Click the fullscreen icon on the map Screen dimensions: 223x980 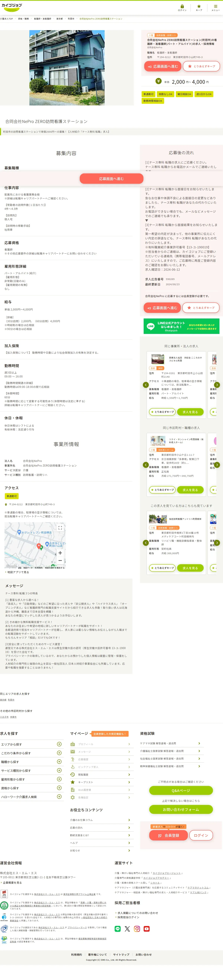click(60, 528)
